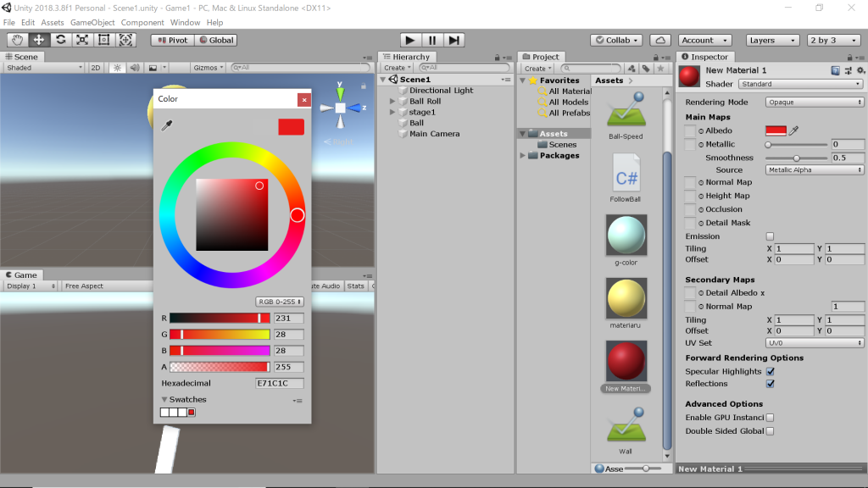Viewport: 868px width, 488px height.
Task: Select the materiaru yellow material asset
Action: pyautogui.click(x=626, y=304)
